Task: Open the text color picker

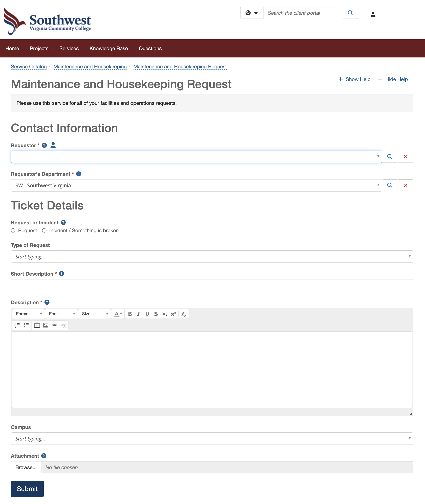Action: [118, 314]
